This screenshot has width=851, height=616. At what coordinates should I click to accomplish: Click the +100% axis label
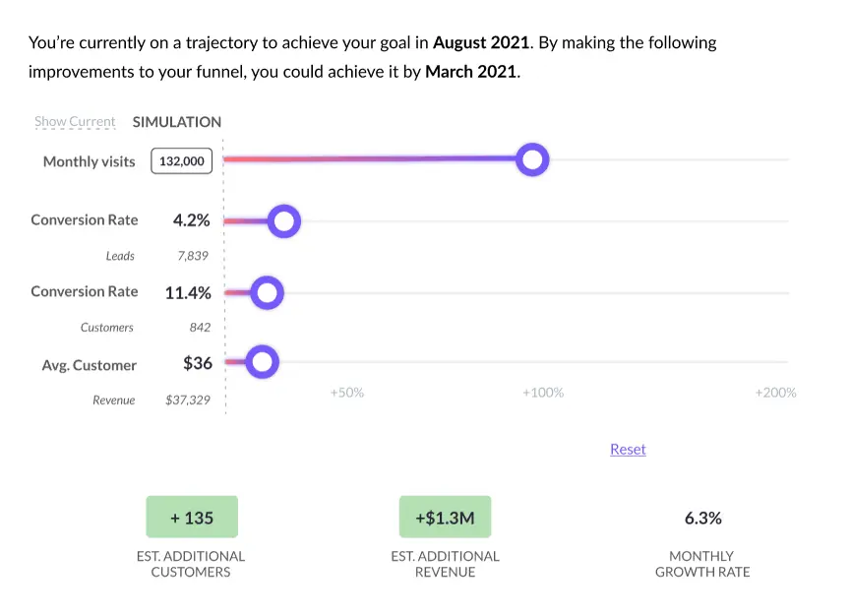click(542, 392)
